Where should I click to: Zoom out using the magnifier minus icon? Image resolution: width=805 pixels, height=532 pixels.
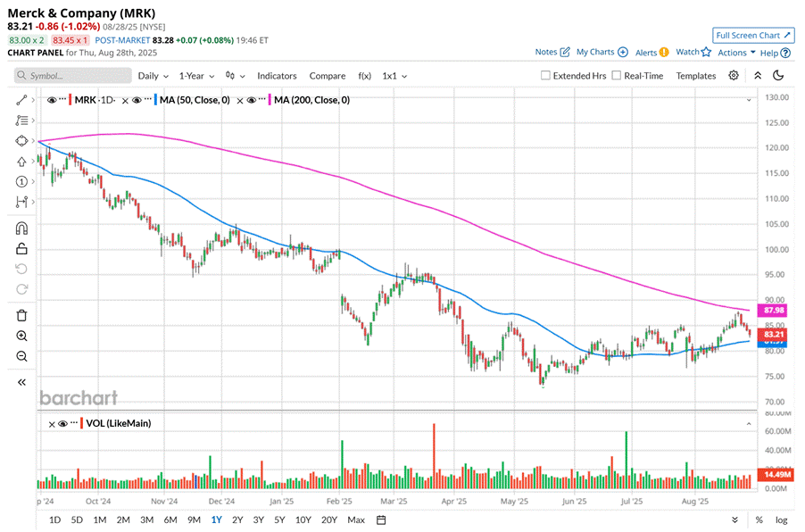21,356
